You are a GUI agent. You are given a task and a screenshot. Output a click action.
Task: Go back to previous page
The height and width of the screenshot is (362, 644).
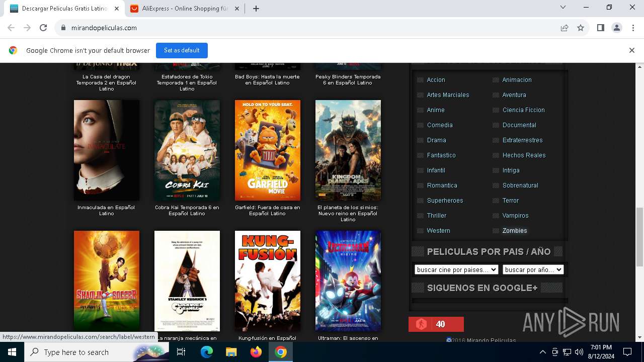pos(11,28)
